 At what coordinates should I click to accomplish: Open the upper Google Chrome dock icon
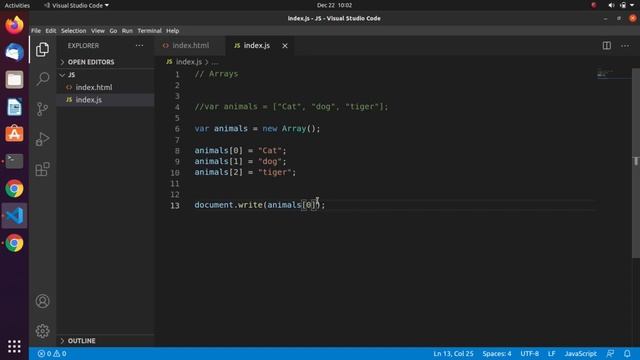point(14,189)
